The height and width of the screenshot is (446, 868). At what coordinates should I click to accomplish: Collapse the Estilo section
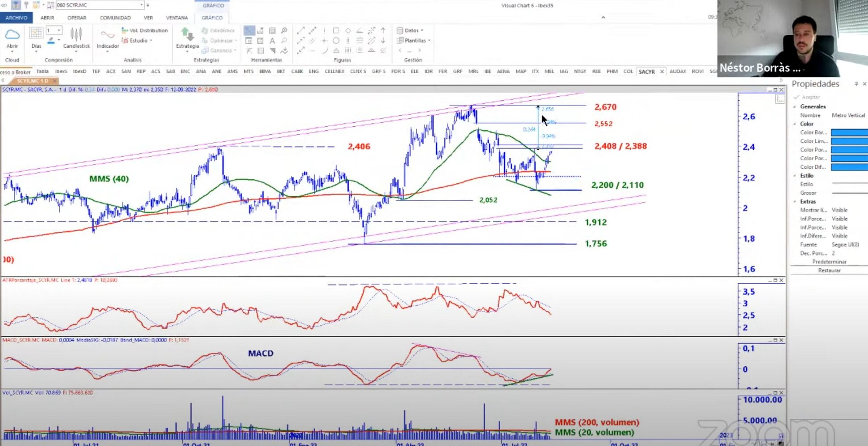tap(795, 176)
